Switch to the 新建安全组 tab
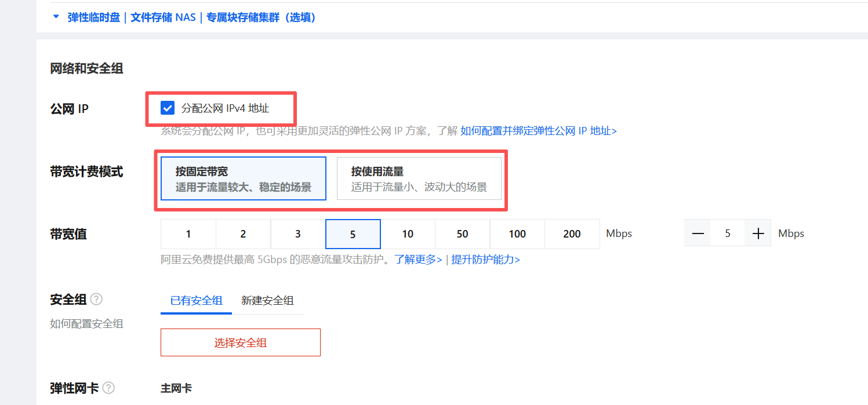This screenshot has width=868, height=405. [x=267, y=300]
